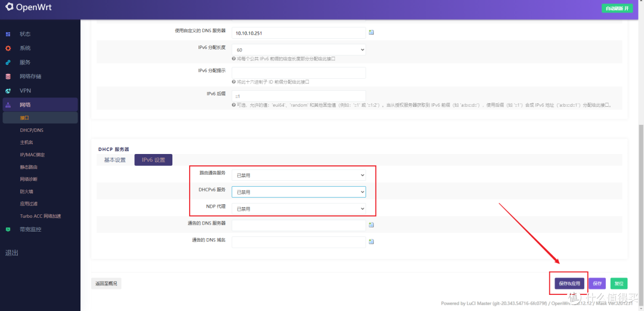Image resolution: width=644 pixels, height=311 pixels.
Task: Open Turbo ACC 网络加速 submenu item
Action: (40, 216)
